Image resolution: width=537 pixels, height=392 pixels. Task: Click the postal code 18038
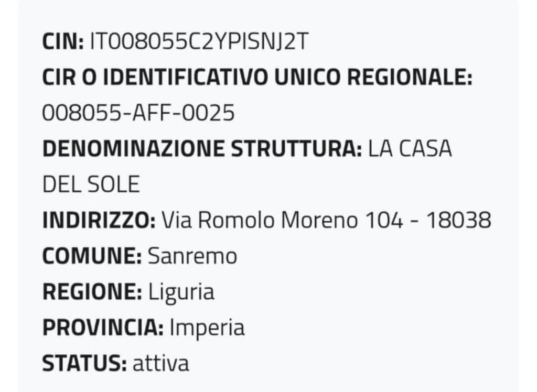458,221
